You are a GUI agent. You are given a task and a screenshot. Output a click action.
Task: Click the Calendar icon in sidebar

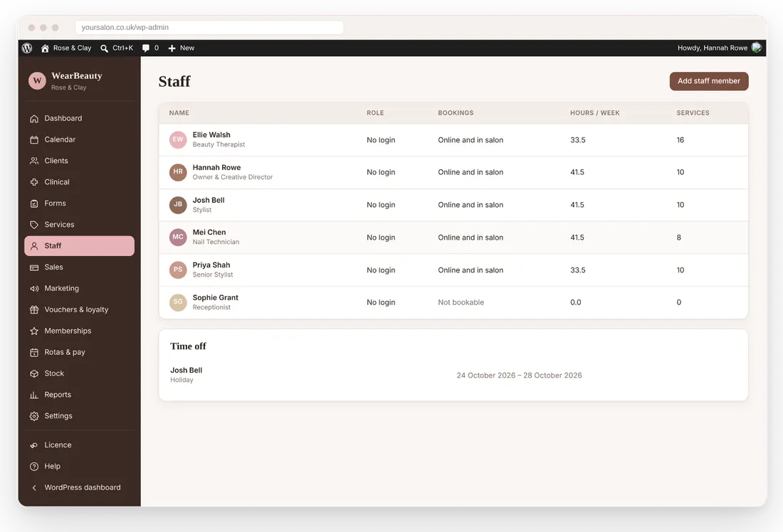point(34,139)
